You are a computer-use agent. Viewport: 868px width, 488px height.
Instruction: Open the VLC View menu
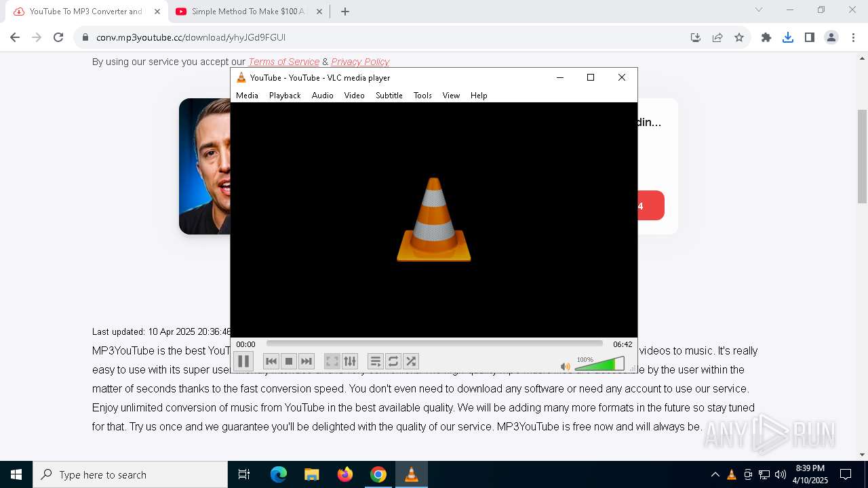(451, 96)
